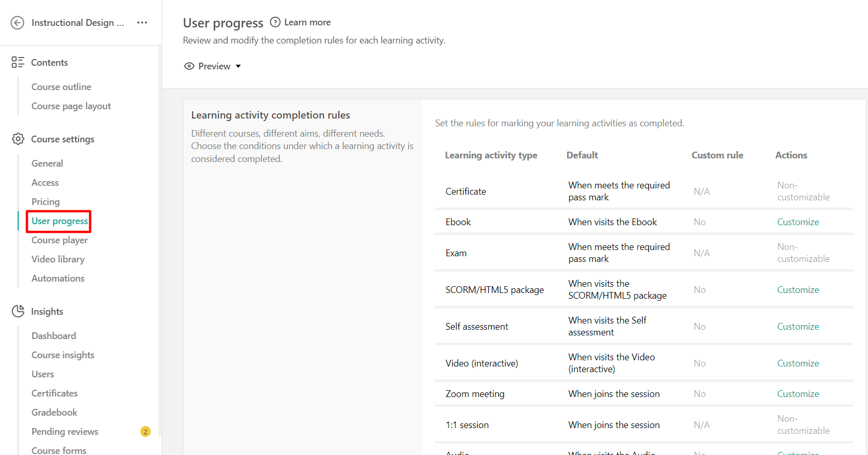Click the Insights pie chart icon
Image resolution: width=868 pixels, height=455 pixels.
[x=18, y=311]
